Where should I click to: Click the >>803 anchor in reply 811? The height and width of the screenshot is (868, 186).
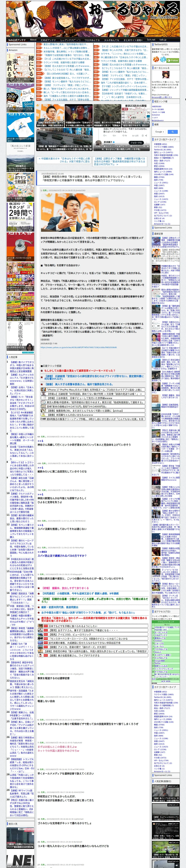(x=42, y=552)
